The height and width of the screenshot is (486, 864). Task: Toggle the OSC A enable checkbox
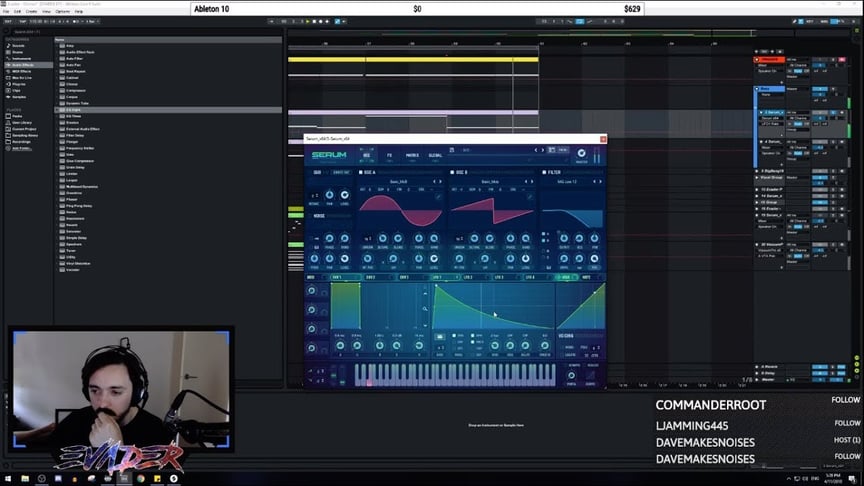[x=361, y=172]
